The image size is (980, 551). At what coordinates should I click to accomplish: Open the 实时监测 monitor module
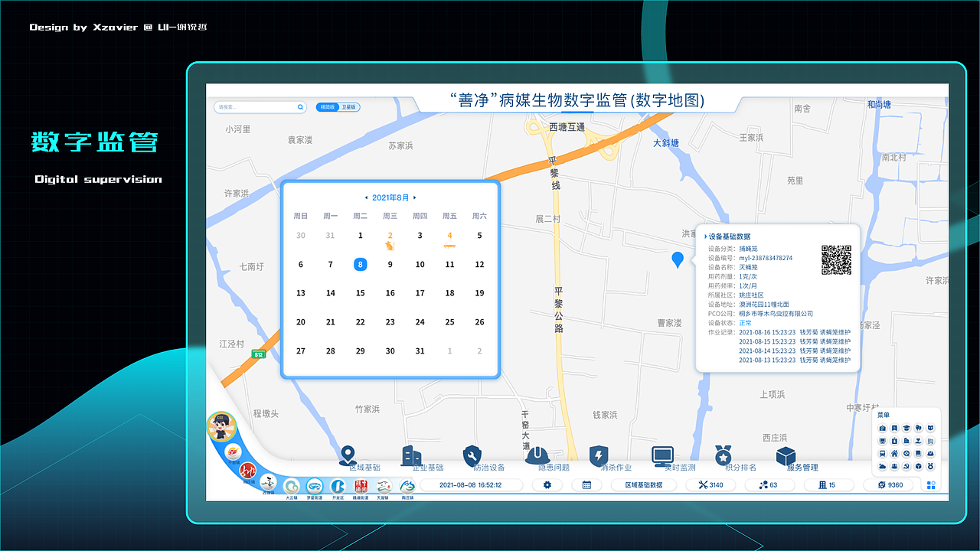click(x=662, y=457)
